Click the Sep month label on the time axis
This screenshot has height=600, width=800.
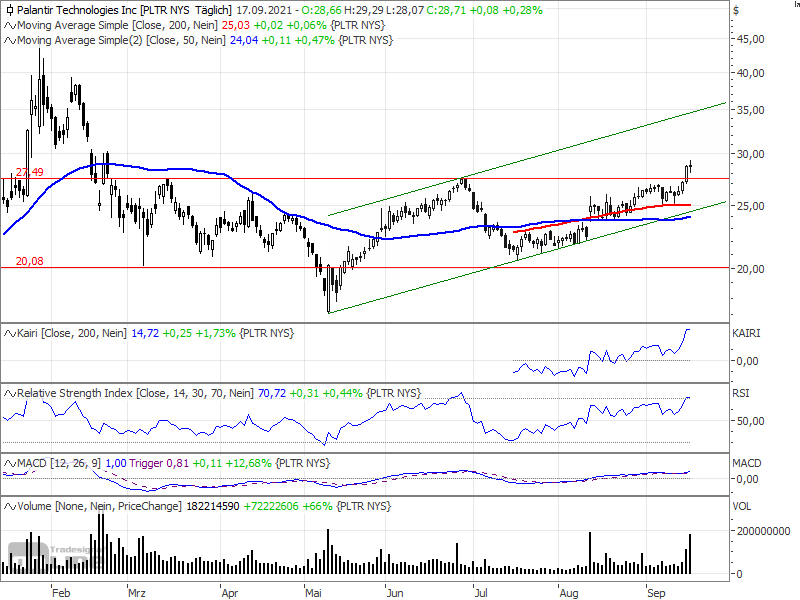656,593
